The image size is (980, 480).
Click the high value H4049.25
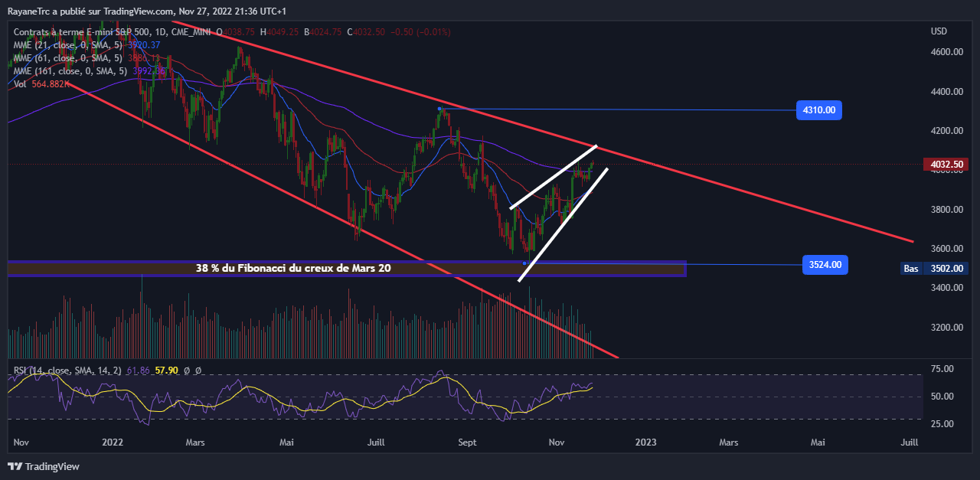(x=280, y=32)
